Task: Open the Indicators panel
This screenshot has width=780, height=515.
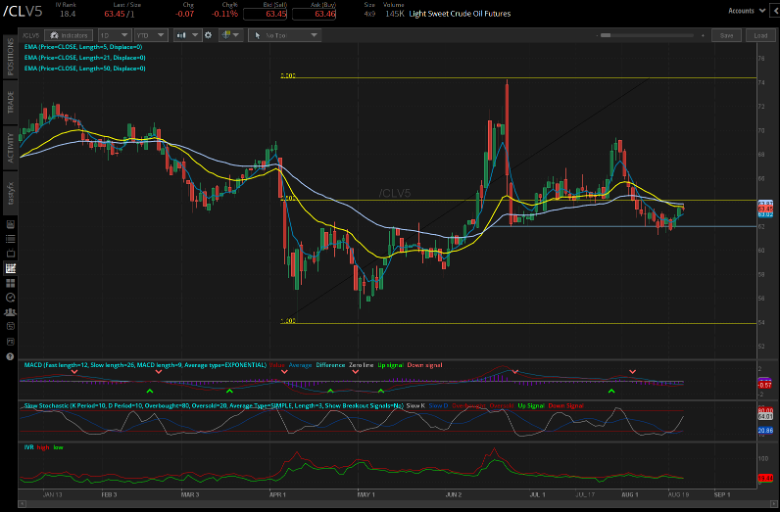Action: [x=69, y=35]
